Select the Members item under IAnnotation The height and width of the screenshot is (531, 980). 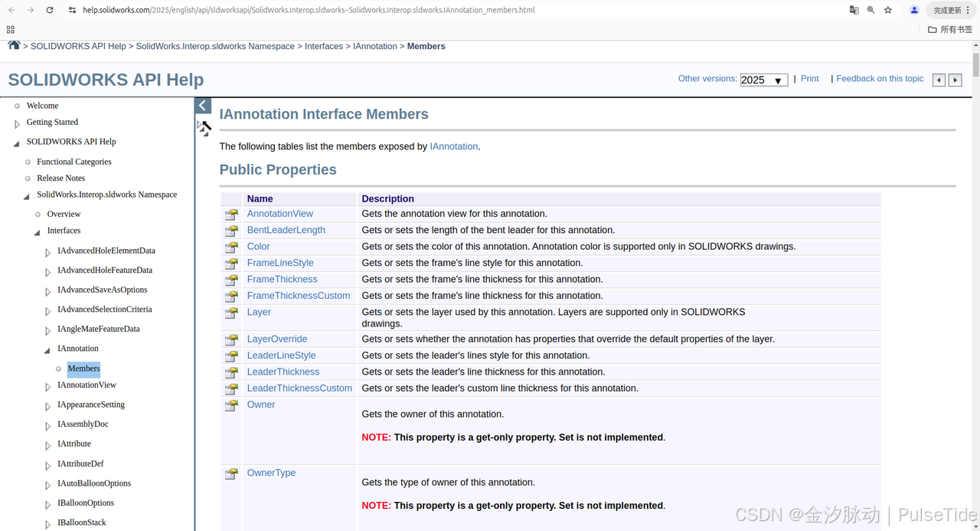(83, 369)
